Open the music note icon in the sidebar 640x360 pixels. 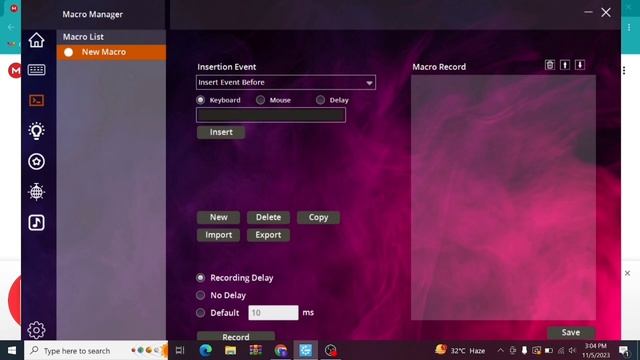(x=36, y=222)
